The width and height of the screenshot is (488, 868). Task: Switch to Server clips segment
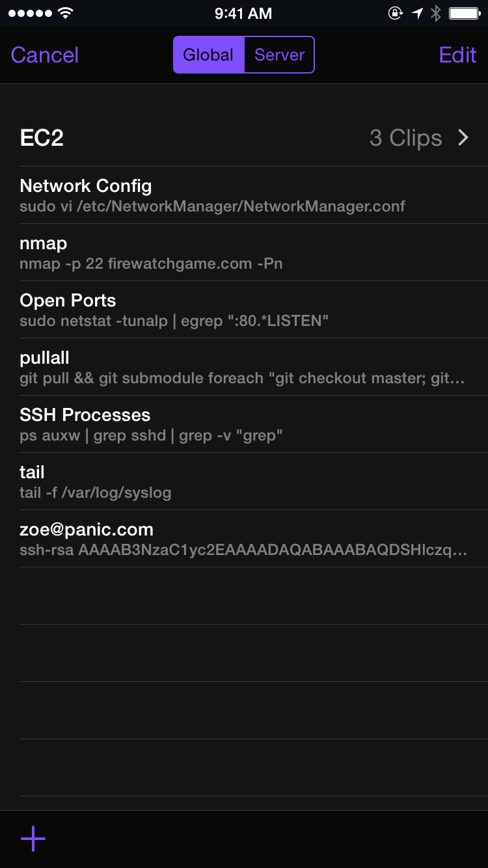[280, 55]
